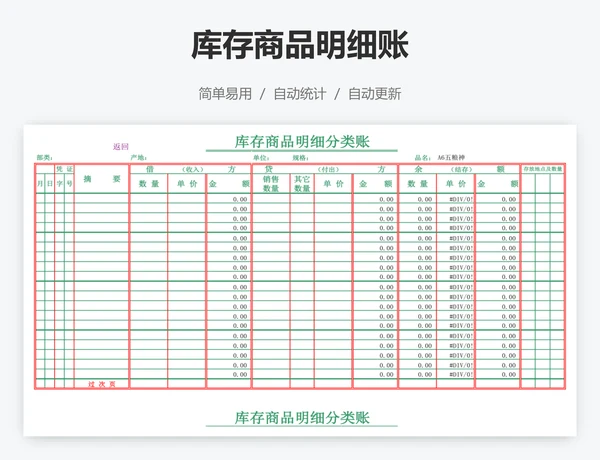Click 金额 header under 借(收入)方
The height and width of the screenshot is (460, 600).
(229, 184)
